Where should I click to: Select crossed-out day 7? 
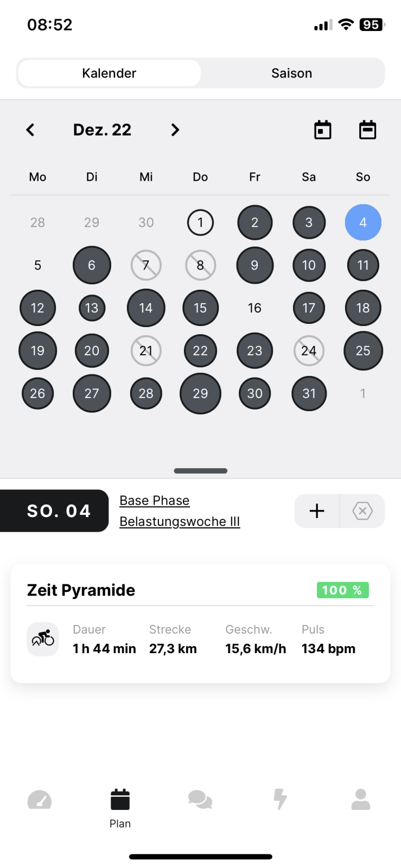click(x=146, y=265)
